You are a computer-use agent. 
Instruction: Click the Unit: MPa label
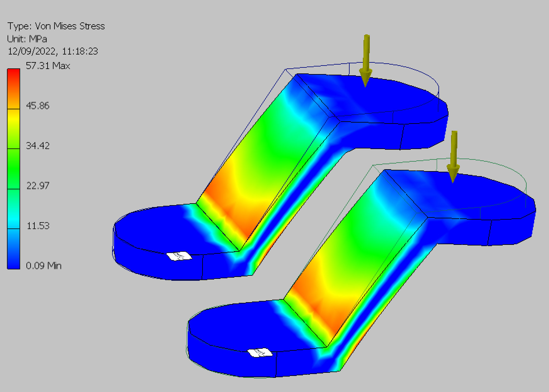click(x=27, y=39)
